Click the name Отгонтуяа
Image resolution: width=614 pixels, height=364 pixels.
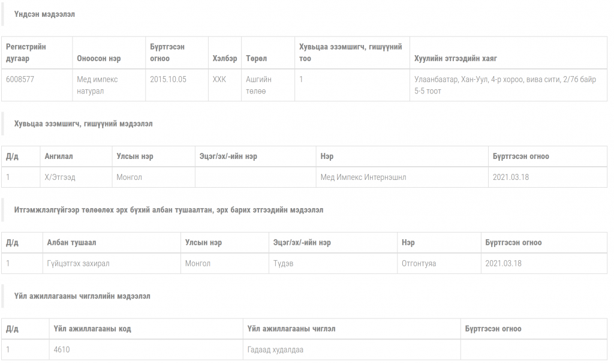tap(419, 263)
